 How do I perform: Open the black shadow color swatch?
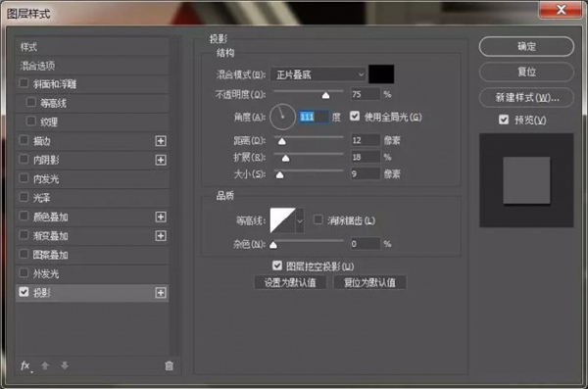(x=381, y=73)
